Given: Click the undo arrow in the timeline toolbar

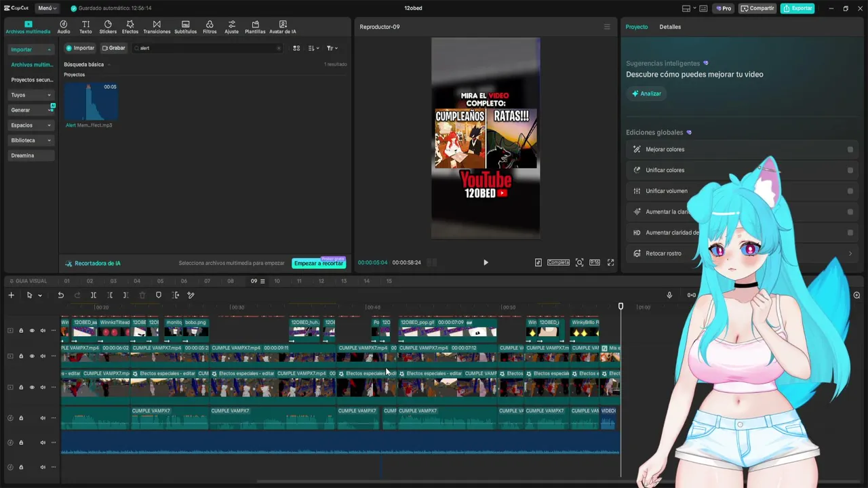Looking at the screenshot, I should [x=60, y=295].
